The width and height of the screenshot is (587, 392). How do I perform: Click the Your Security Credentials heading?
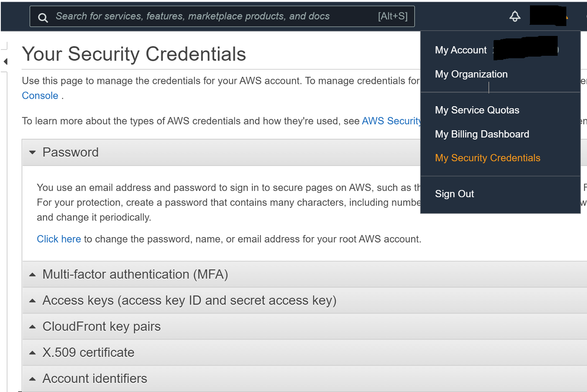(x=134, y=54)
